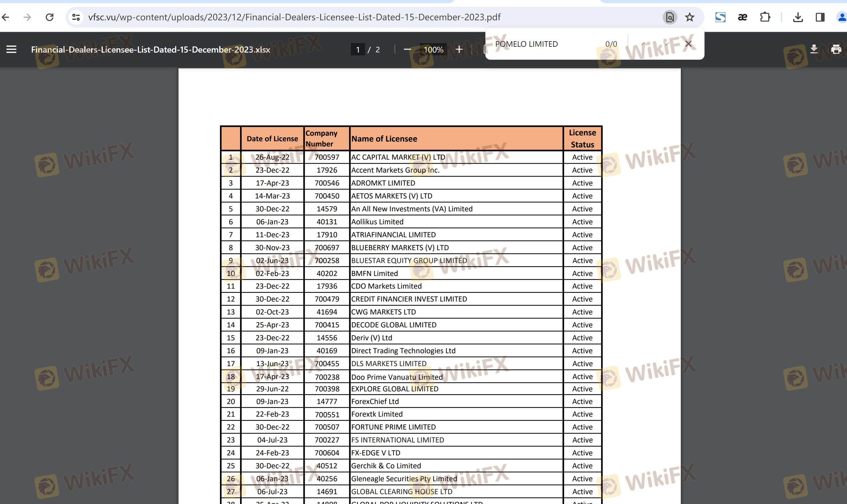Click the zoom out minus button

[407, 50]
